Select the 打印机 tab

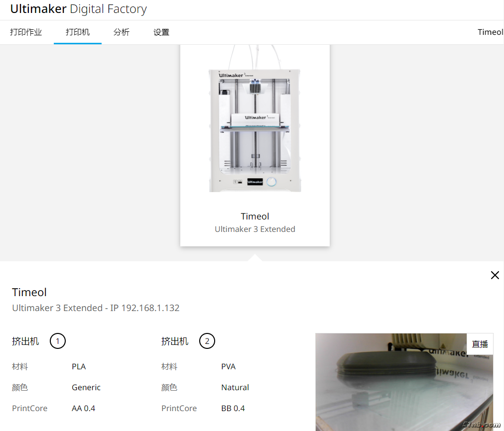[78, 32]
